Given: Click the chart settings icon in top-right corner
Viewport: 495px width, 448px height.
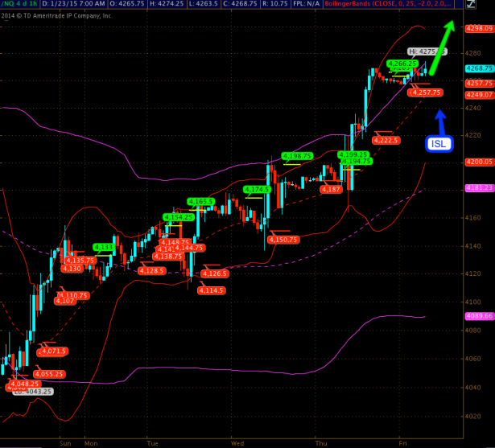Looking at the screenshot, I should click(470, 6).
